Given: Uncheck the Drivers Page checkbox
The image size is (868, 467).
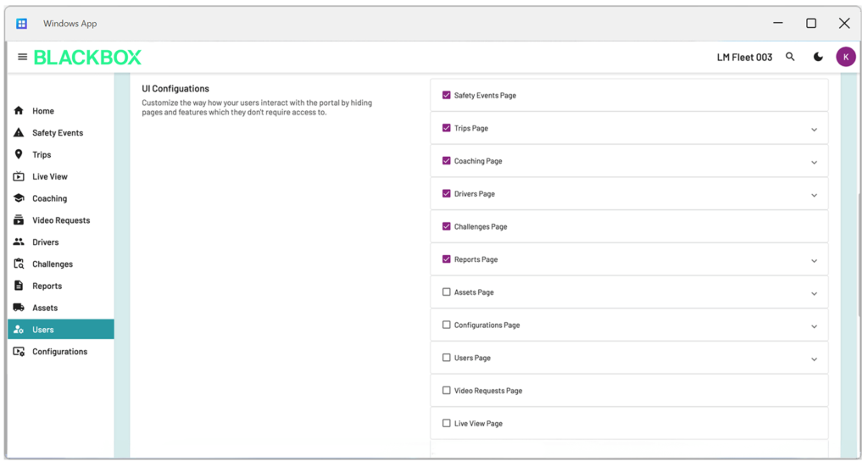Looking at the screenshot, I should (446, 193).
